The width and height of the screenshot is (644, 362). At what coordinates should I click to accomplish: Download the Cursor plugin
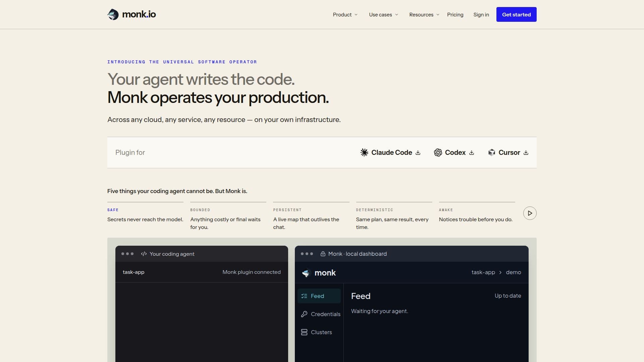526,153
